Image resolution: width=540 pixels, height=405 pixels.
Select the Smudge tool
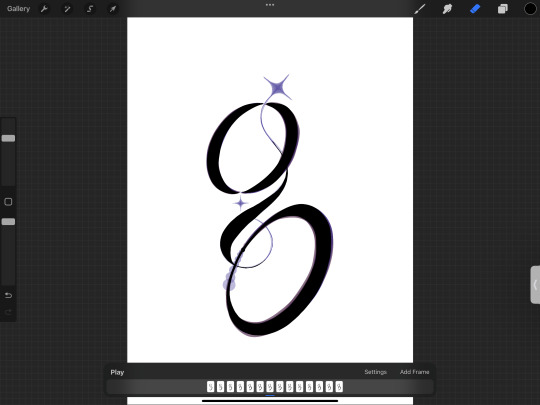point(447,9)
